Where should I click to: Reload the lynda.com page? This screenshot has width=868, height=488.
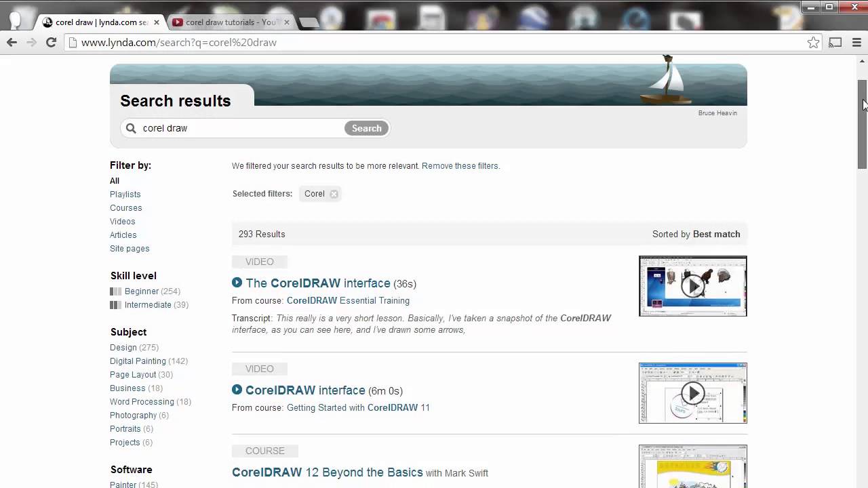[x=51, y=42]
